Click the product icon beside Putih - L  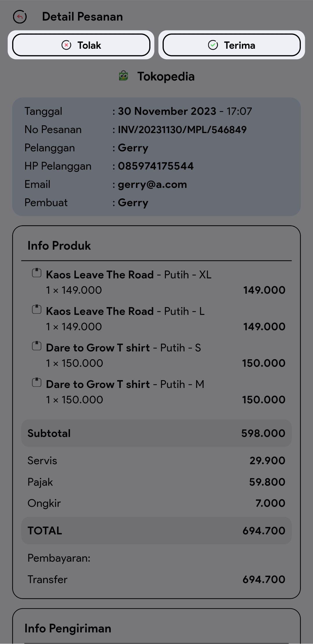(x=37, y=309)
